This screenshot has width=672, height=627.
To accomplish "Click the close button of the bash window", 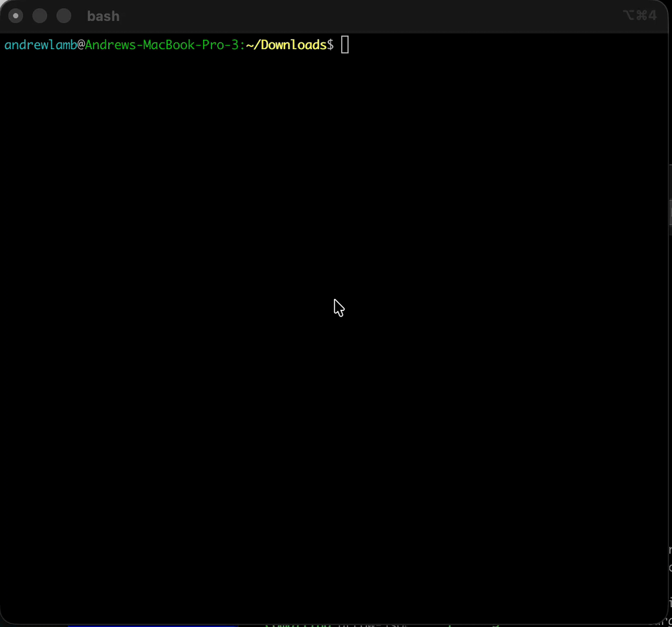I will click(16, 16).
